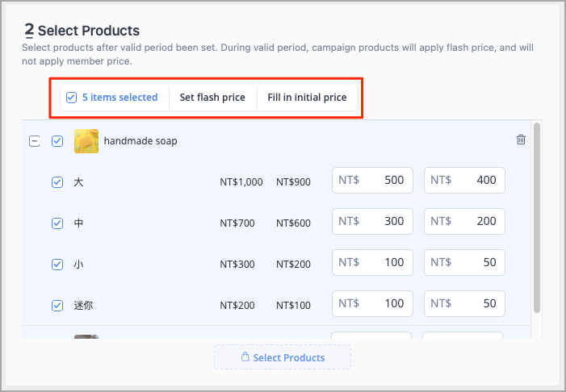Click the NT$1,000 price for 大
The width and height of the screenshot is (566, 392).
241,182
